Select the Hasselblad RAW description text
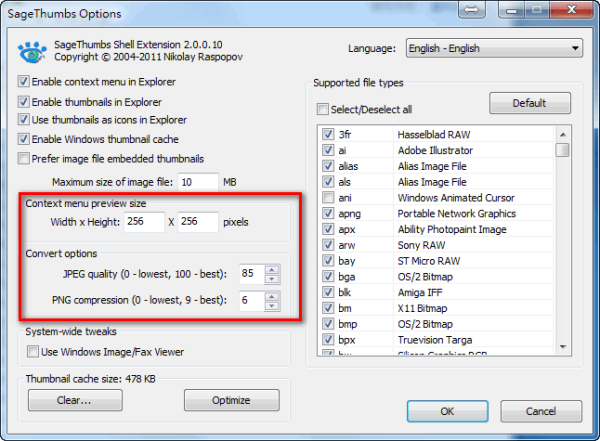Image resolution: width=600 pixels, height=441 pixels. (434, 134)
